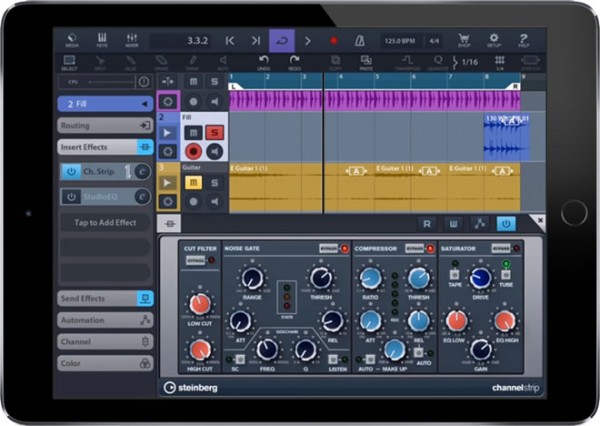Toggle the Tube saturator switch
Image resolution: width=600 pixels, height=426 pixels.
point(506,274)
